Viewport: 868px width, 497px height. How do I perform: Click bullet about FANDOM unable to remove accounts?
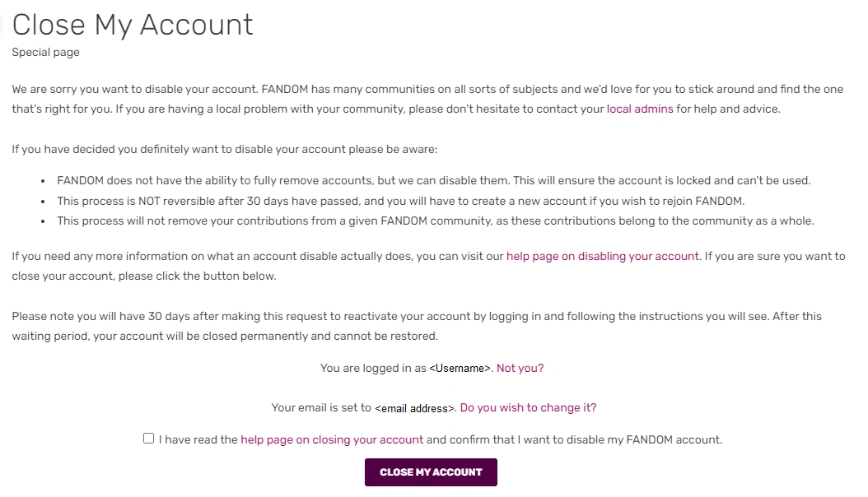pos(433,180)
